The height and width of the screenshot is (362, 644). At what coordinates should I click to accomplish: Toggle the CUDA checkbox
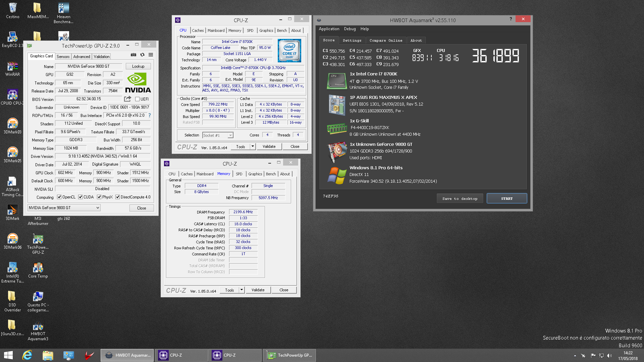pos(80,197)
